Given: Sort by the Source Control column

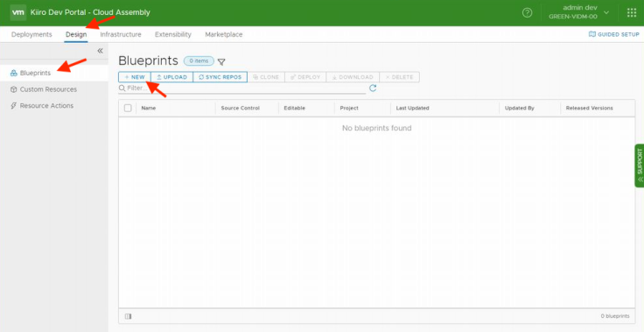Looking at the screenshot, I should [241, 108].
